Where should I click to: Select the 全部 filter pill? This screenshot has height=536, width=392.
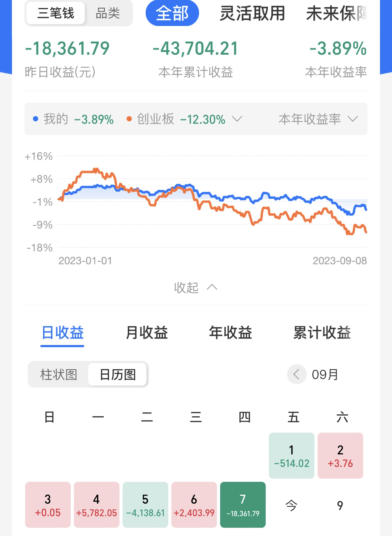click(x=172, y=13)
